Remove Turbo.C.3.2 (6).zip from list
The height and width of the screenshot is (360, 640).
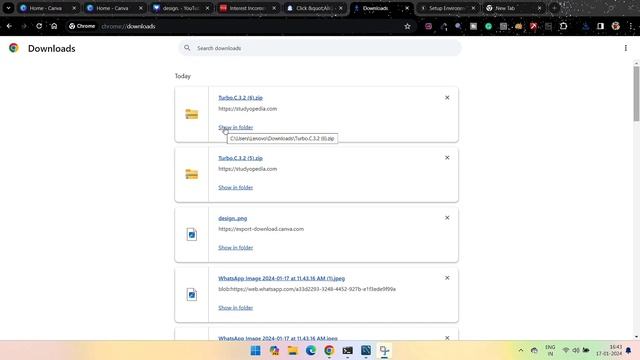447,98
